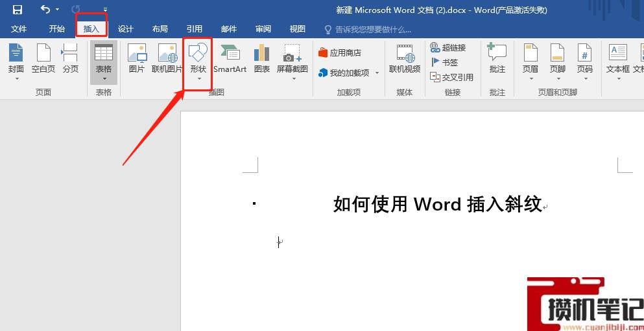Add a comment with 批注
Viewport: 644px width, 331px height.
[497, 60]
